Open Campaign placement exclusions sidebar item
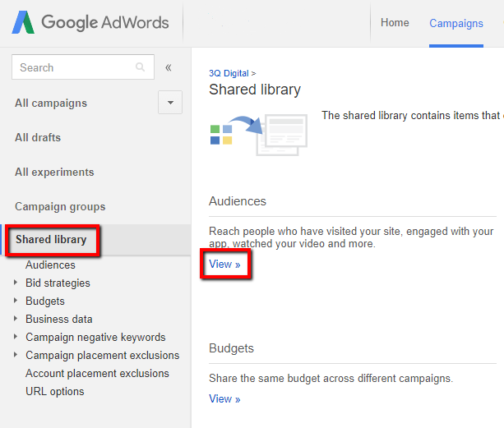 coord(103,355)
